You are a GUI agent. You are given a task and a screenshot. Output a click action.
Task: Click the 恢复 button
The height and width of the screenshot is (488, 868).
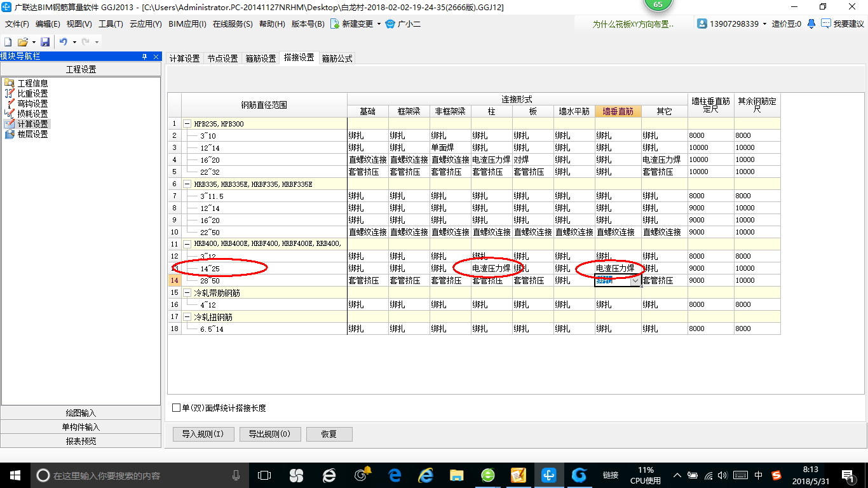(x=329, y=434)
